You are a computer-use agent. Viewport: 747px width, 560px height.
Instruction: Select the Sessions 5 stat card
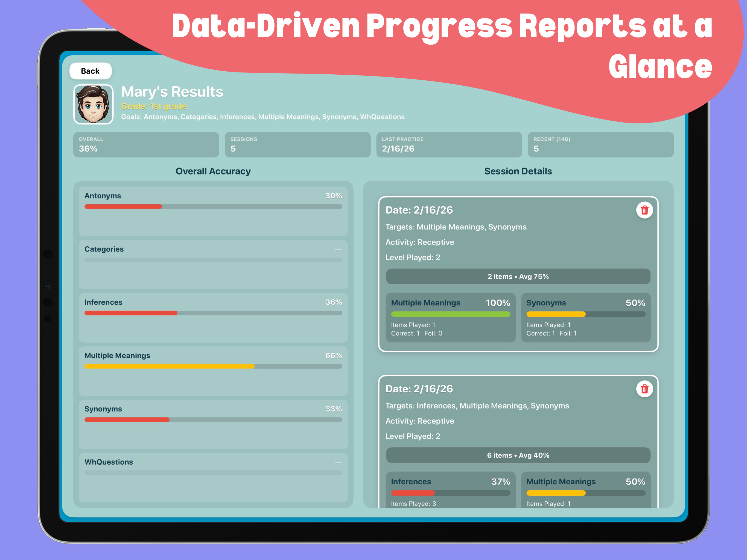click(x=297, y=145)
